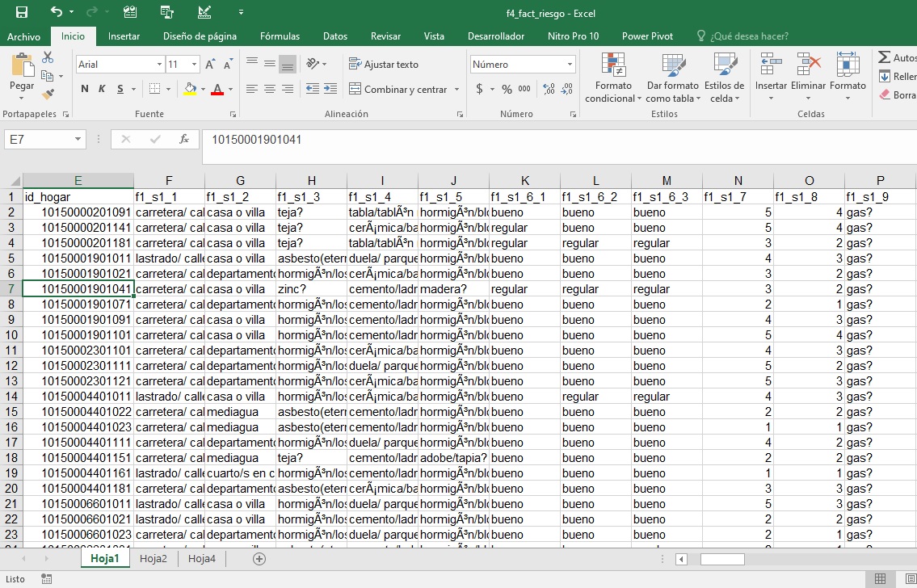
Task: Switch to sheet Hoja4
Action: (202, 559)
